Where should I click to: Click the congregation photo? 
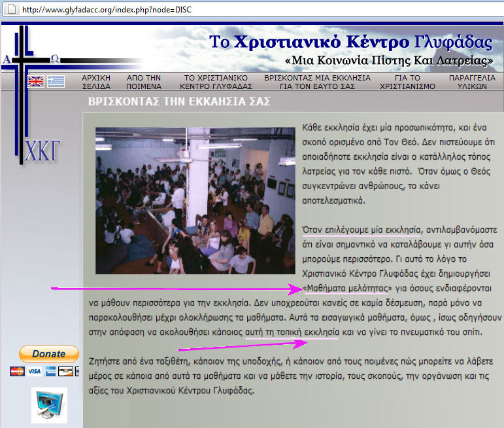click(195, 200)
